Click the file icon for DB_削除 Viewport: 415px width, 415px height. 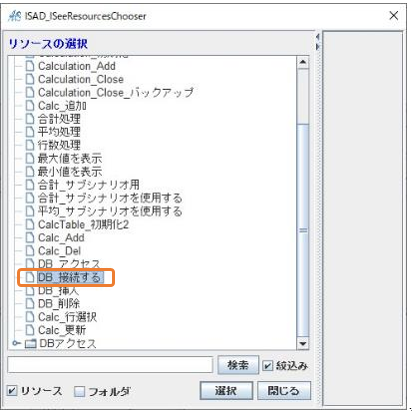tap(30, 303)
